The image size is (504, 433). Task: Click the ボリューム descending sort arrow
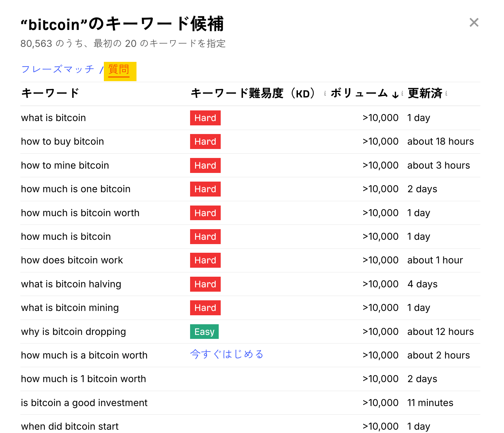point(395,94)
